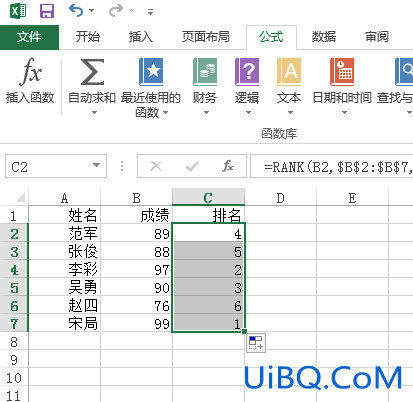This screenshot has width=413, height=402.
Task: Select the score cell 89
Action: point(136,233)
